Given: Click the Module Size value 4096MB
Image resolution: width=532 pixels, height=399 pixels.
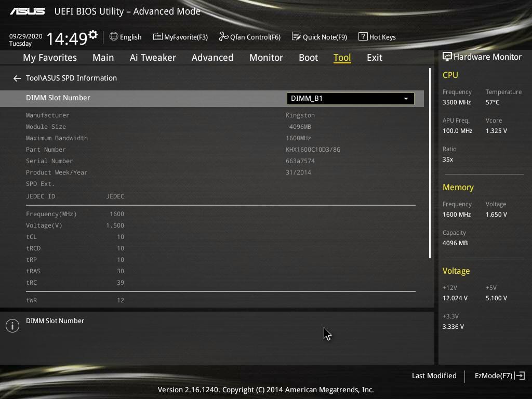Looking at the screenshot, I should click(300, 127).
